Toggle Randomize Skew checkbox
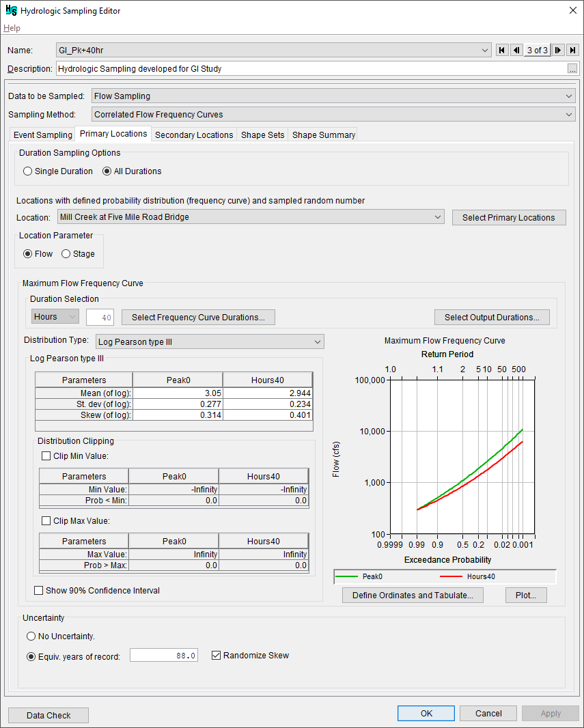This screenshot has height=728, width=584. (217, 656)
